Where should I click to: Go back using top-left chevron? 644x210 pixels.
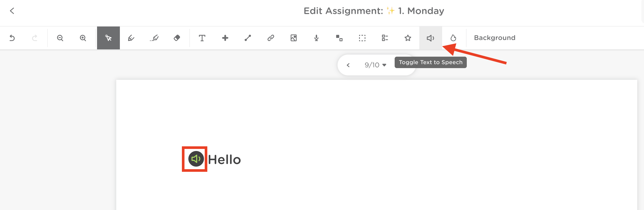tap(12, 11)
